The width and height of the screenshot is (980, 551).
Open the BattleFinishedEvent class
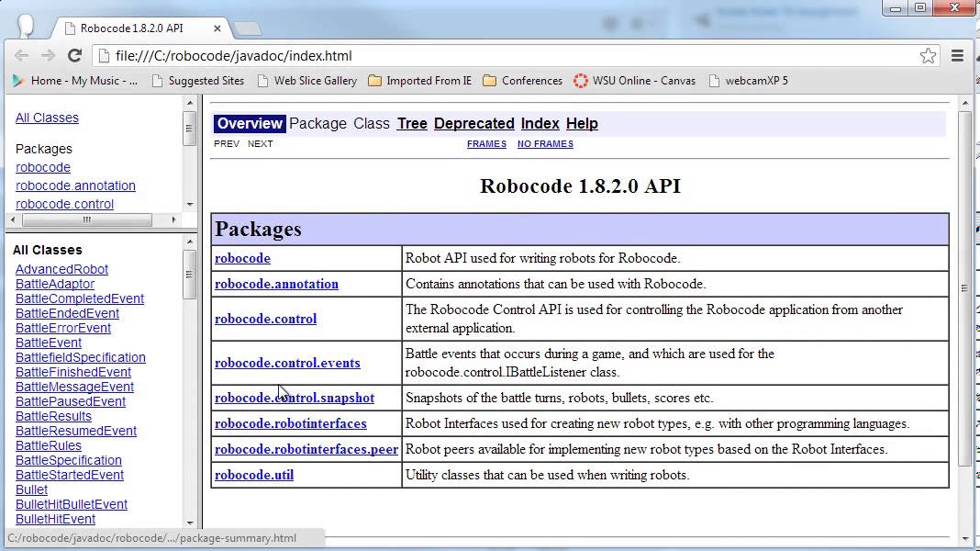click(73, 372)
